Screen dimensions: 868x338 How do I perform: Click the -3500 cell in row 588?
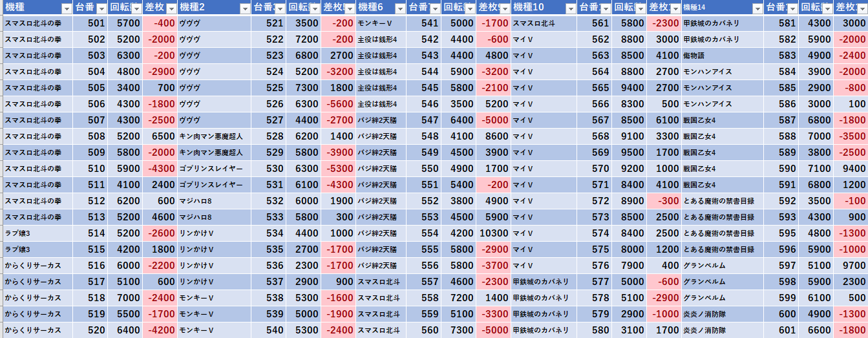[x=851, y=136]
